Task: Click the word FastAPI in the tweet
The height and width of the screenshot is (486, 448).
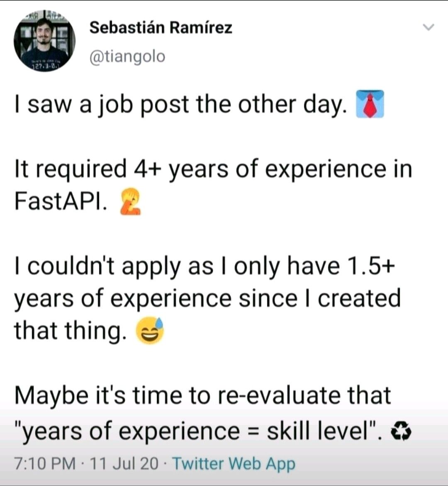Action: (61, 201)
